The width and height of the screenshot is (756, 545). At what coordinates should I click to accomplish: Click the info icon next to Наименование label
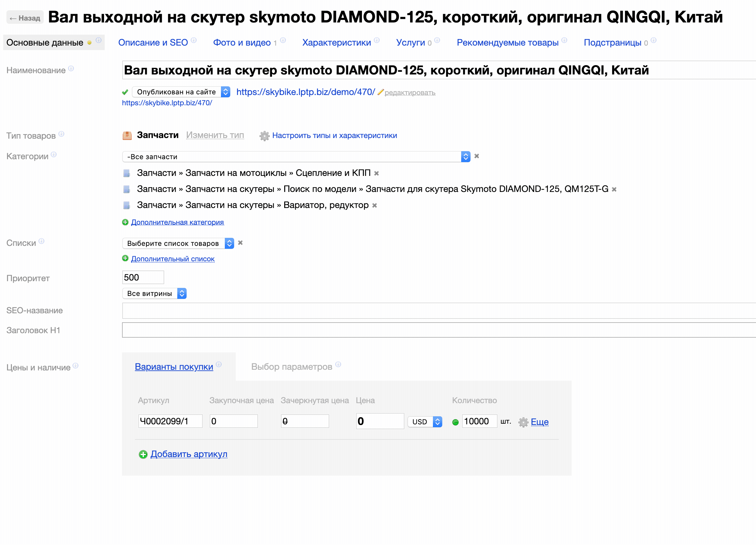(x=71, y=68)
